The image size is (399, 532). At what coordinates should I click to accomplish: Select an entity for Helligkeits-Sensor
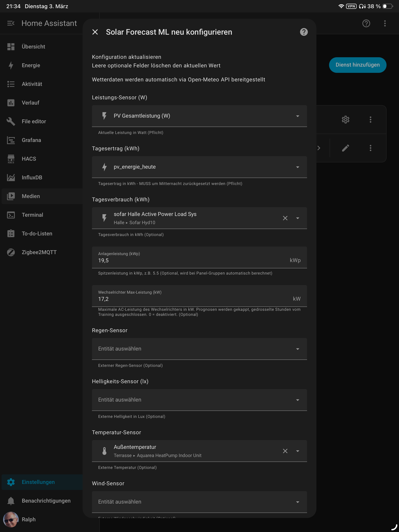(x=199, y=400)
